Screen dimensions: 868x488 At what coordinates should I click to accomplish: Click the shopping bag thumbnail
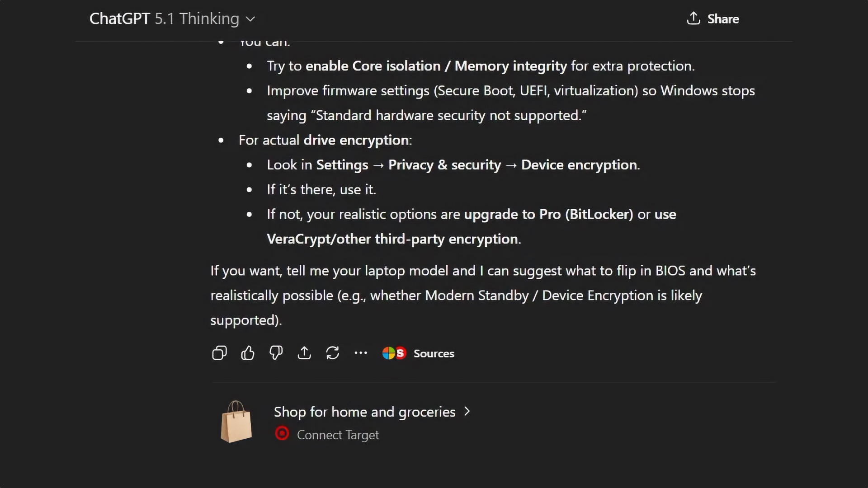(236, 422)
